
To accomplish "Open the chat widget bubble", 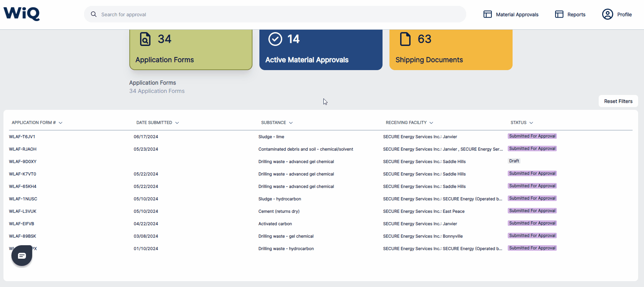I will [22, 256].
